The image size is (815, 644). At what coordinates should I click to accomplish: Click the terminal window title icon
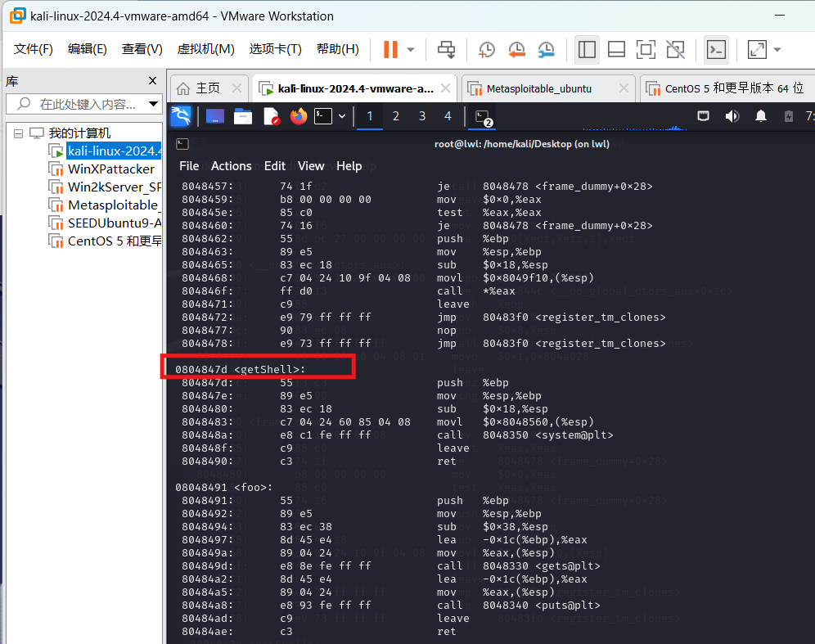(x=182, y=144)
